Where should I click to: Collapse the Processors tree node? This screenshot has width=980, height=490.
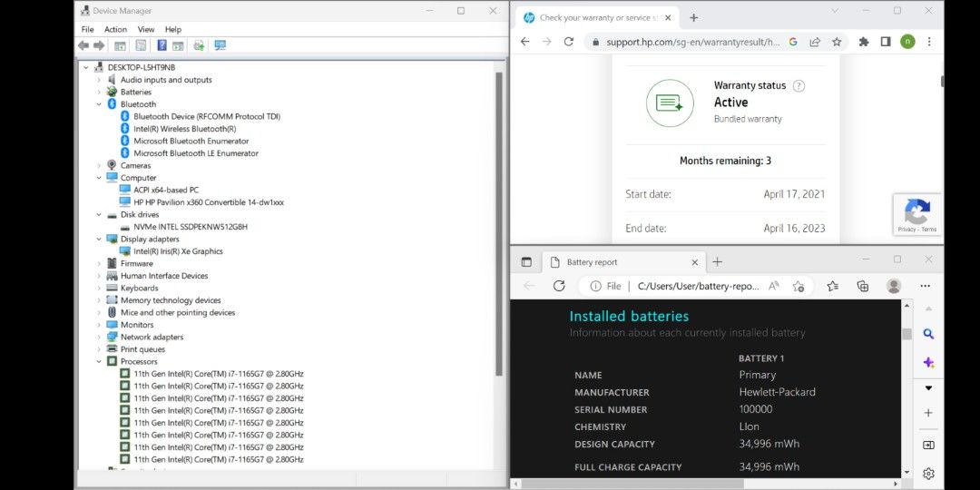(99, 361)
